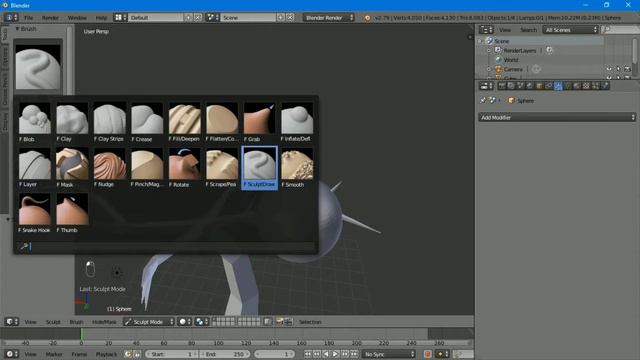Open Info editor type selector
The image size is (640, 360).
point(11,18)
